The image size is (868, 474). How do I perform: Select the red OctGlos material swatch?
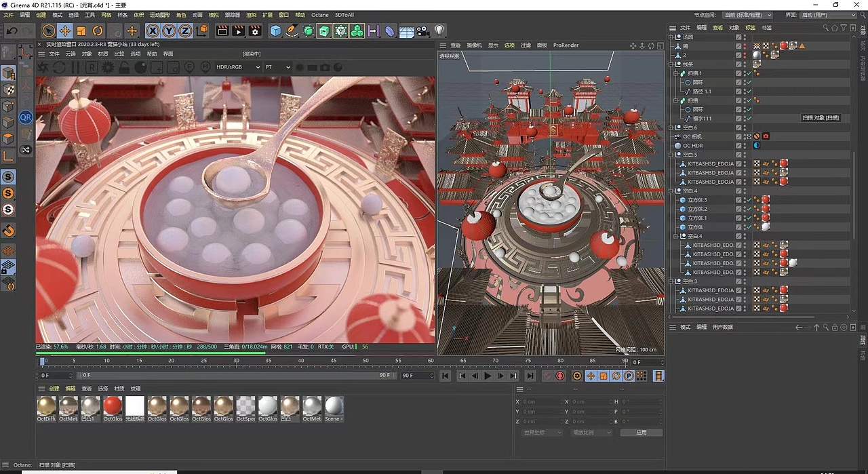(x=113, y=406)
